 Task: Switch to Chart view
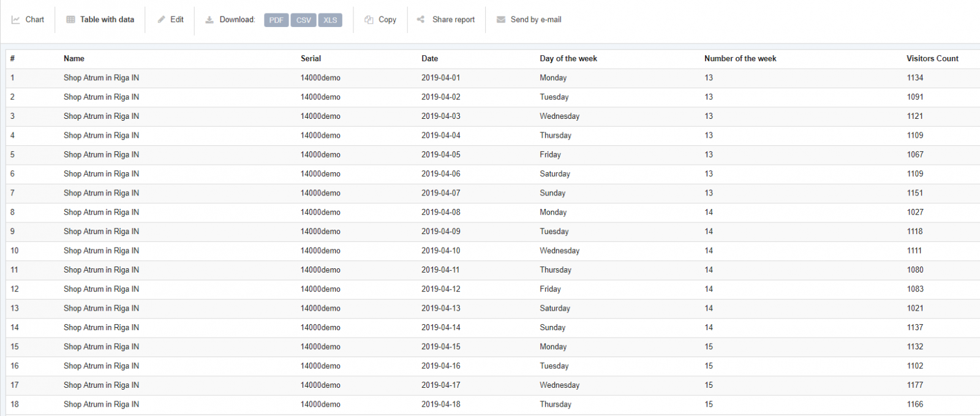34,20
